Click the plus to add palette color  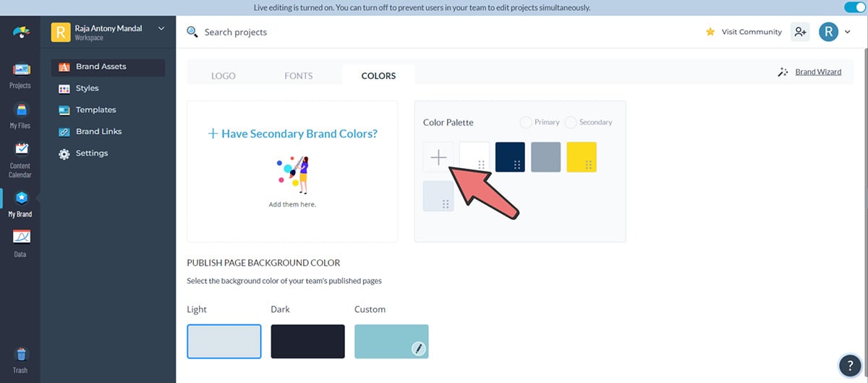point(438,157)
